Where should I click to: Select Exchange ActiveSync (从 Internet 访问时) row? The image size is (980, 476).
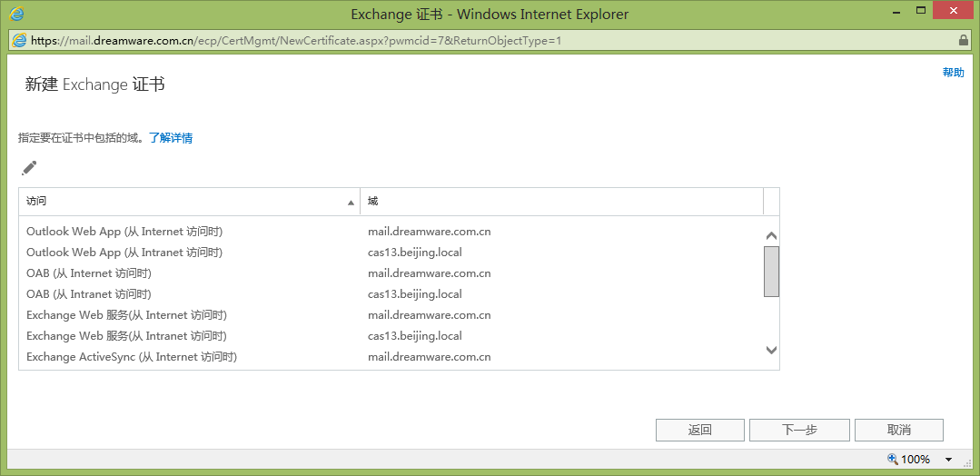tap(391, 357)
